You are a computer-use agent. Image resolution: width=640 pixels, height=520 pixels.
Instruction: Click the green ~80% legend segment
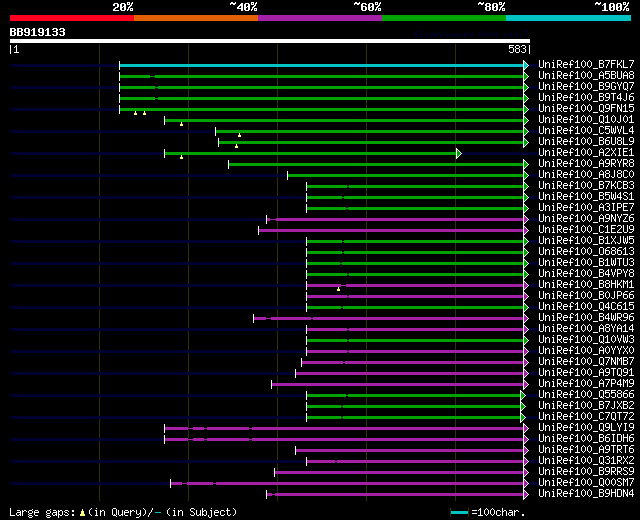pos(444,18)
